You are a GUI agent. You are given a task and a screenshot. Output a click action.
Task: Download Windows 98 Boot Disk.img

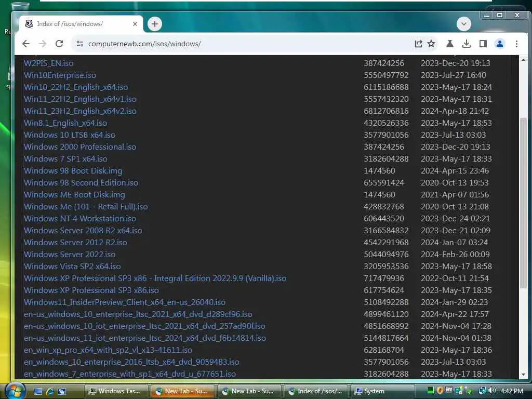(73, 170)
